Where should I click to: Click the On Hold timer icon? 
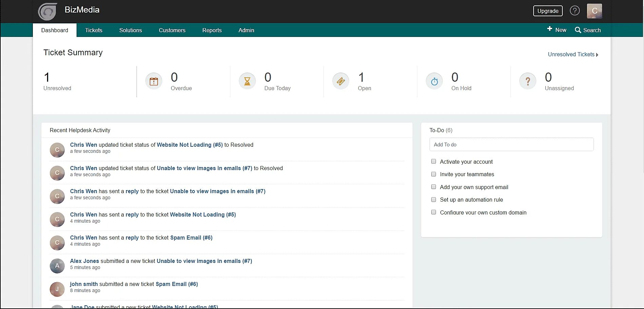pyautogui.click(x=434, y=81)
